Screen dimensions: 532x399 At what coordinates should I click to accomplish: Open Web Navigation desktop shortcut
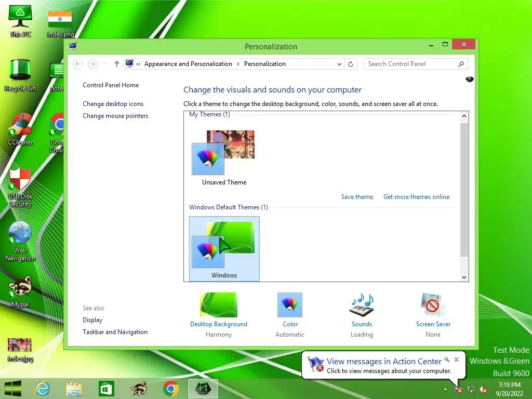[x=20, y=242]
